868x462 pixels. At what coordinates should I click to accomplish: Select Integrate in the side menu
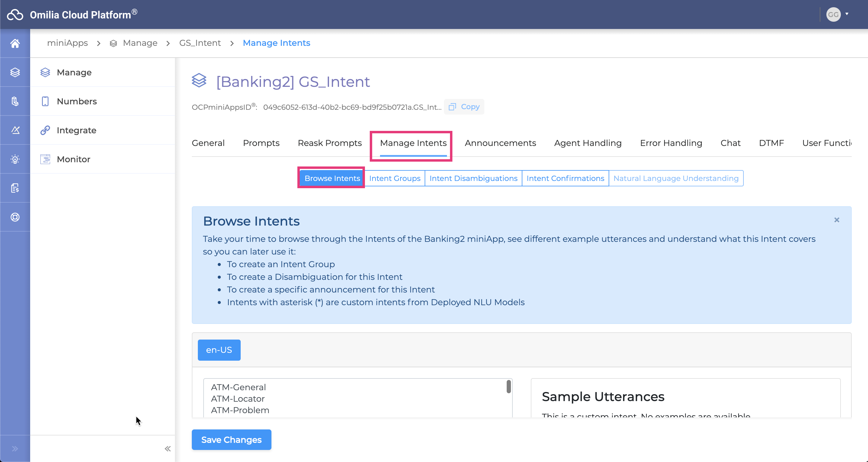103,130
